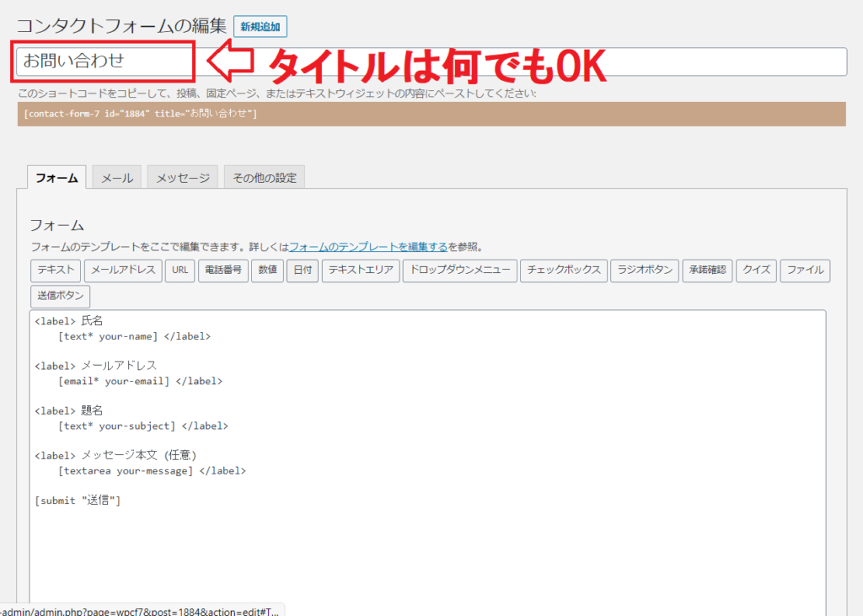This screenshot has width=863, height=616.
Task: Insert a 日付 form tag
Action: (x=302, y=271)
